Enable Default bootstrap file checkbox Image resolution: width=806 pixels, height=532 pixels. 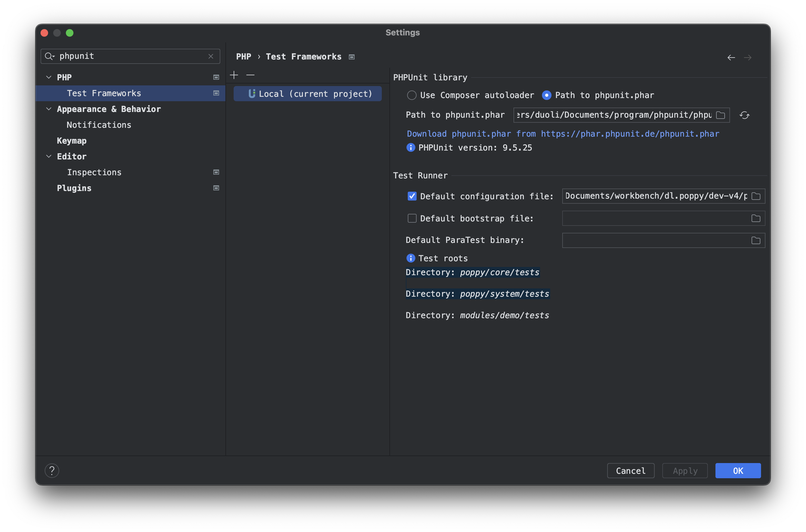coord(412,219)
